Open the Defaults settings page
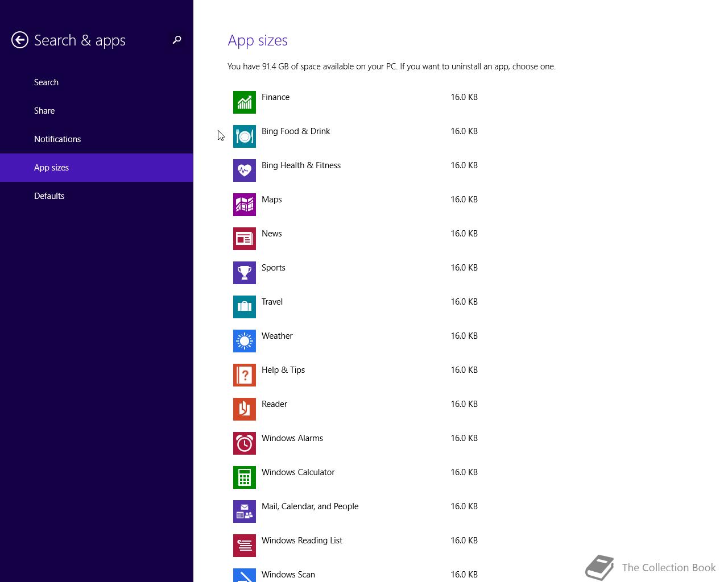 click(x=97, y=196)
